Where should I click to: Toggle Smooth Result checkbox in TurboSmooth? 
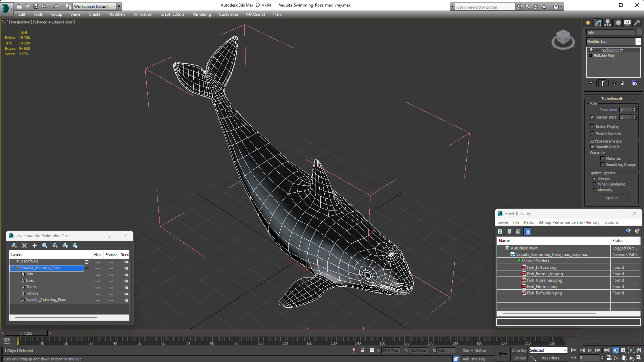click(x=592, y=146)
